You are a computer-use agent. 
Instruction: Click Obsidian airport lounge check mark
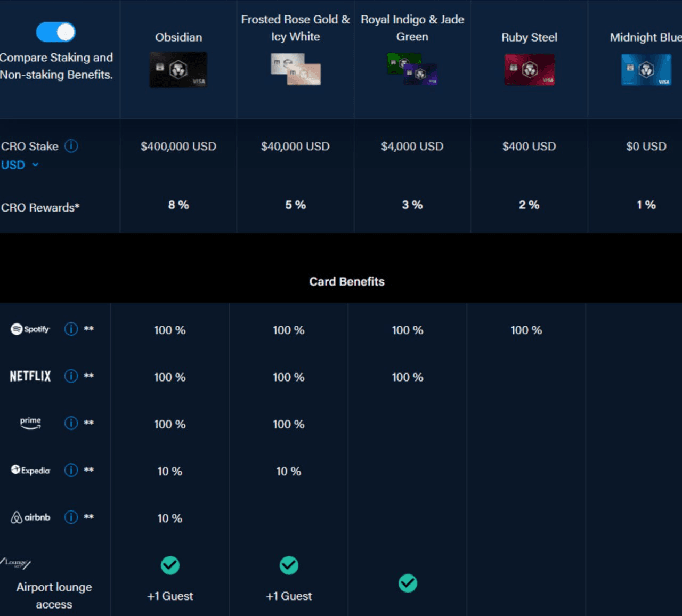click(x=170, y=565)
